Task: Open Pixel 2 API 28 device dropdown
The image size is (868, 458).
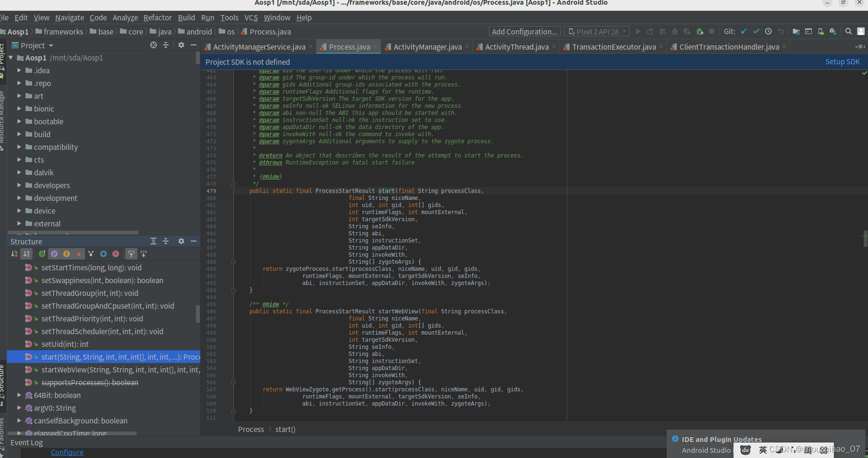Action: [597, 32]
